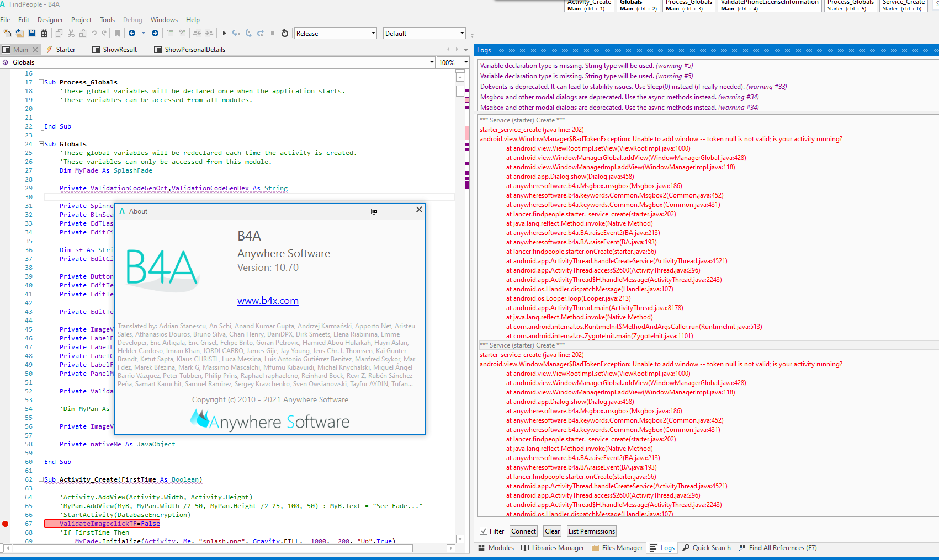The image size is (939, 560).
Task: Toggle breakpoint on line 67
Action: click(x=5, y=524)
